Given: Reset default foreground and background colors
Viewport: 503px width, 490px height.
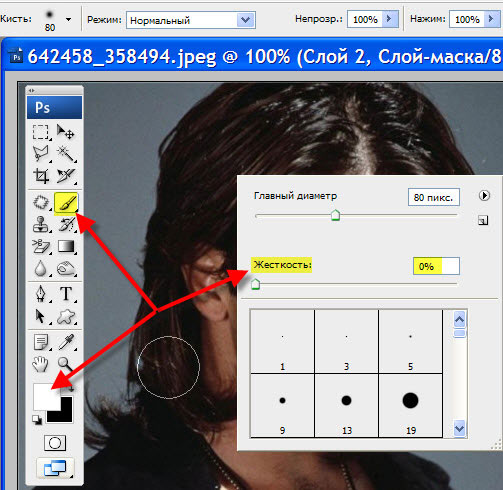Looking at the screenshot, I should pos(37,420).
